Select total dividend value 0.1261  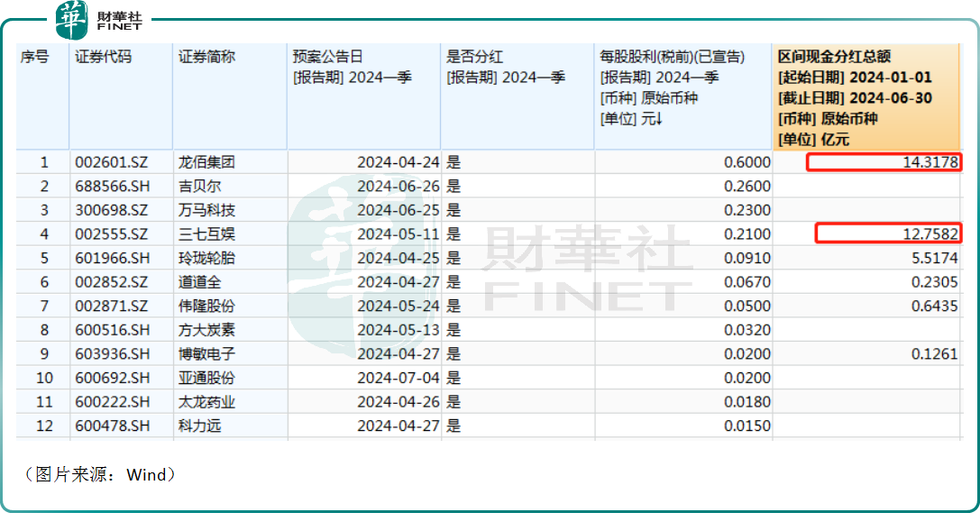934,353
